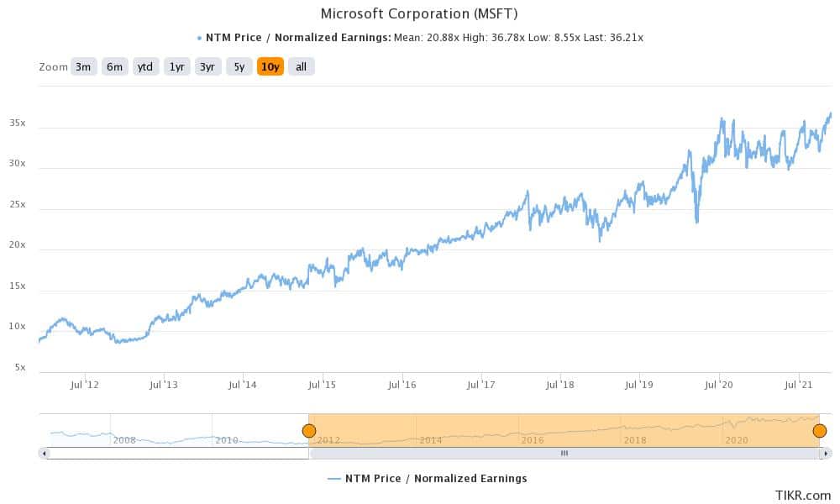
Task: Click the blue series dot beside NTM Price header
Action: point(199,38)
